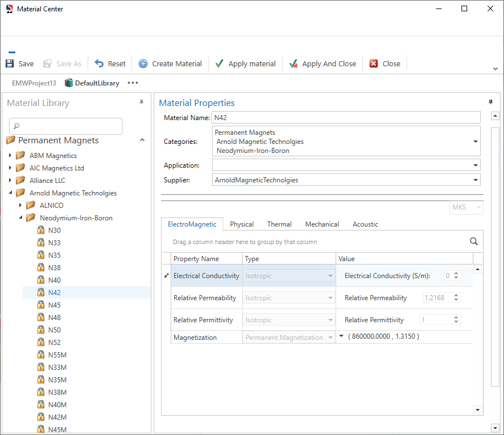Switch to the Acoustic tab
This screenshot has height=435, width=504.
(365, 224)
